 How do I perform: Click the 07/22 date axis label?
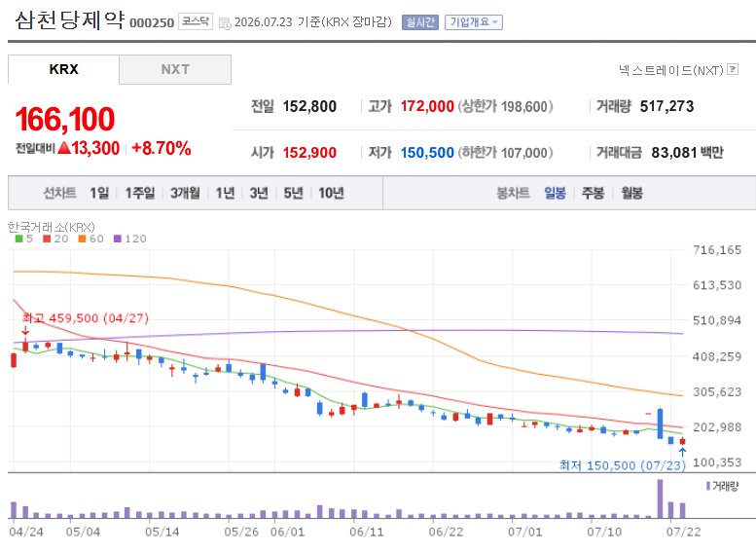[683, 532]
